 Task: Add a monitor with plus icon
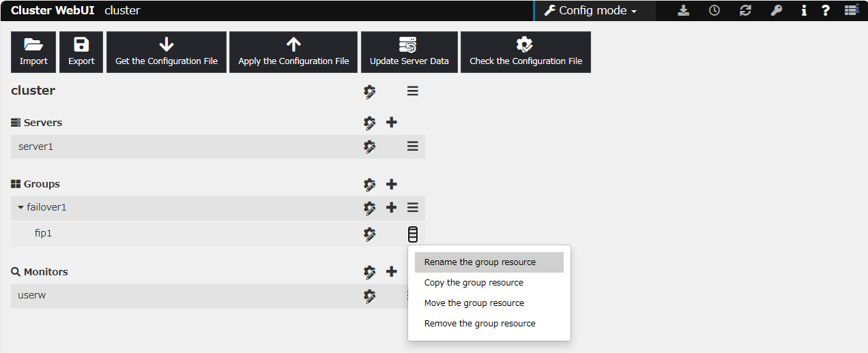[x=392, y=272]
